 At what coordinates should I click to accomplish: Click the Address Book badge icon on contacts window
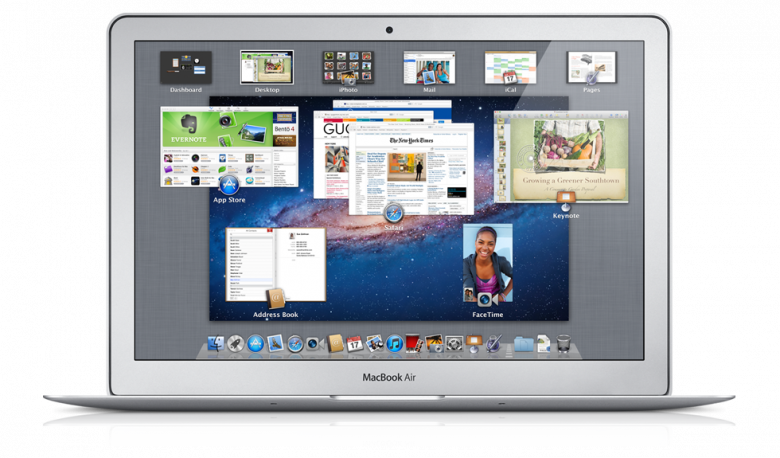[x=275, y=299]
